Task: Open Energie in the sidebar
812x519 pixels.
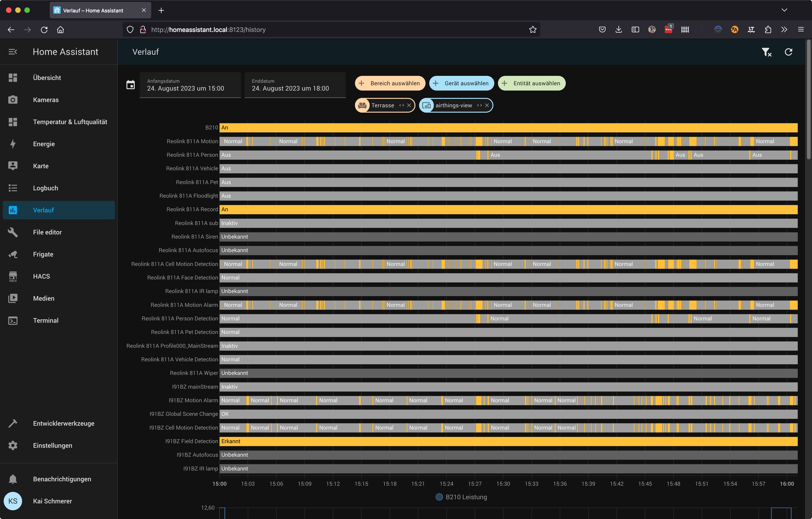Action: [x=44, y=144]
